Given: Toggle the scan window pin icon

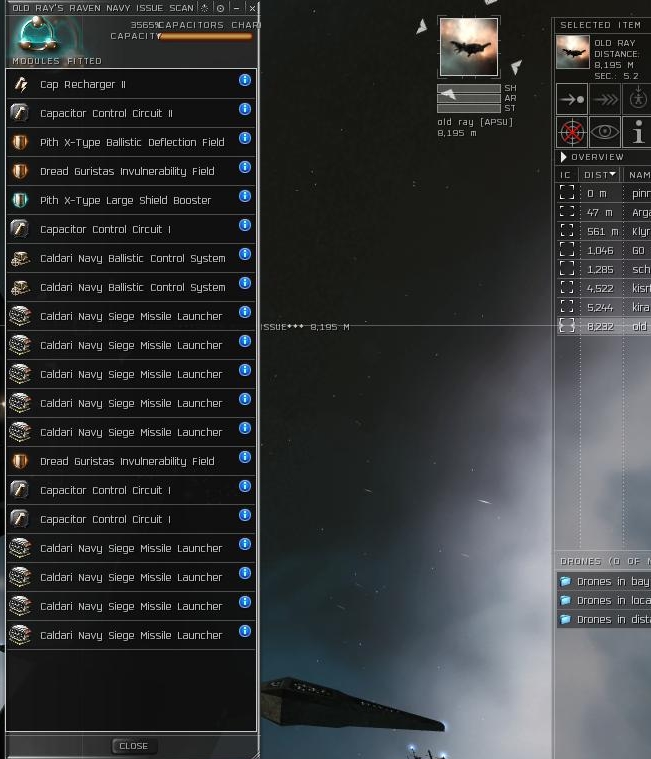Looking at the screenshot, I should (x=220, y=8).
